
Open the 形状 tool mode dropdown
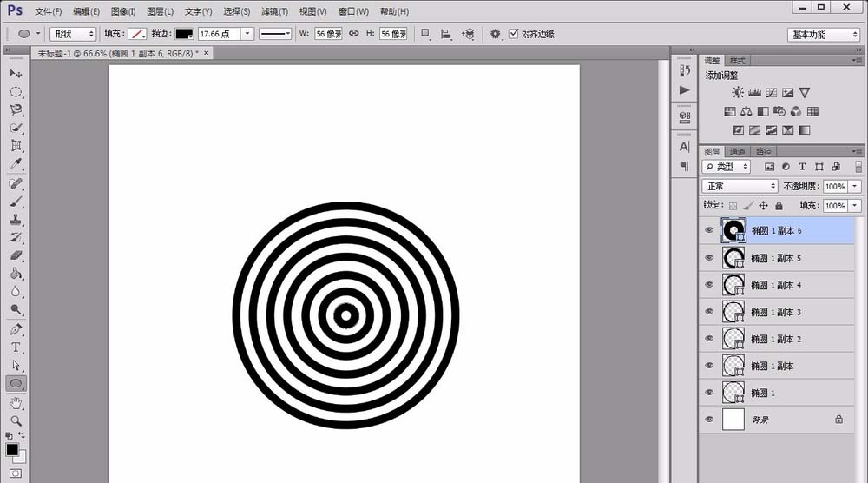click(73, 34)
